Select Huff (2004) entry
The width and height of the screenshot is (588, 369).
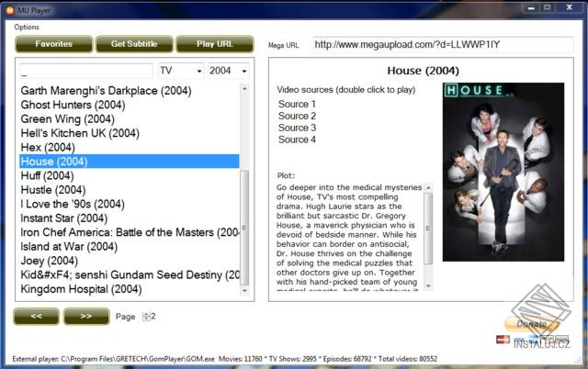click(x=130, y=175)
